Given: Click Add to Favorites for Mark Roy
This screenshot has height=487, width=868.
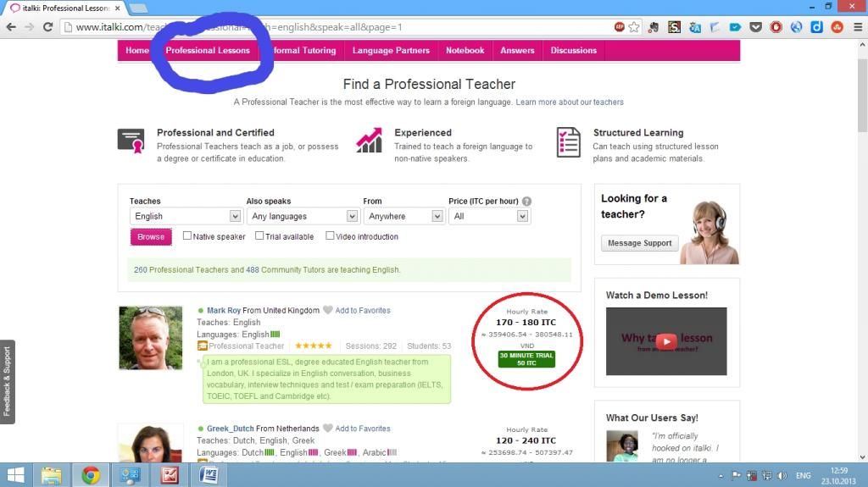Looking at the screenshot, I should pyautogui.click(x=363, y=311).
